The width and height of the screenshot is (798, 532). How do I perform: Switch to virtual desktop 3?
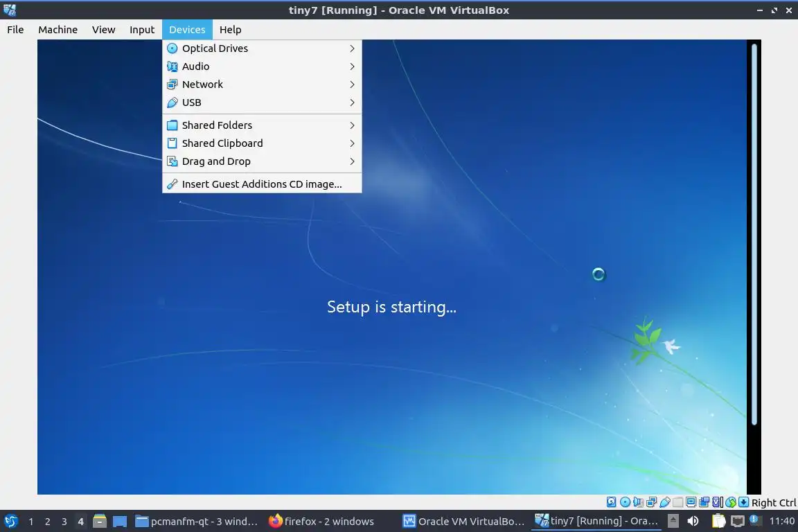click(64, 522)
